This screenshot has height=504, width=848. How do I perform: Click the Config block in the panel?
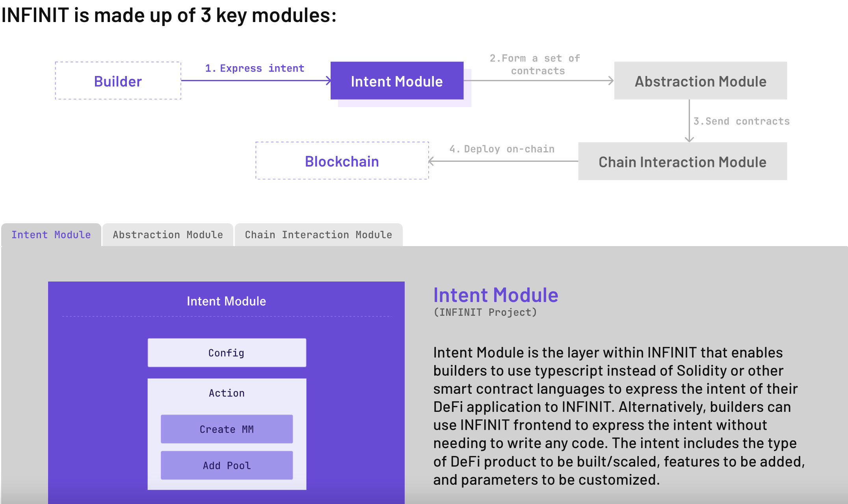227,353
